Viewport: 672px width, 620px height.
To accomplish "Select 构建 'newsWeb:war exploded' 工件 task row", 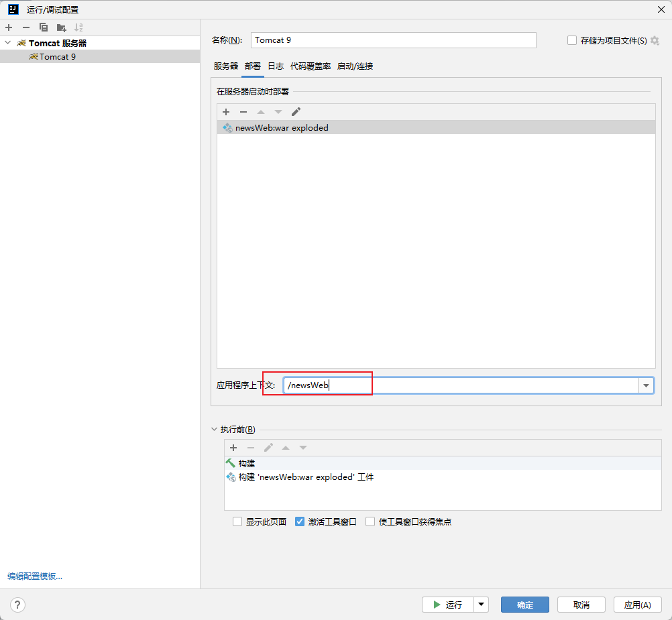I will tap(443, 477).
